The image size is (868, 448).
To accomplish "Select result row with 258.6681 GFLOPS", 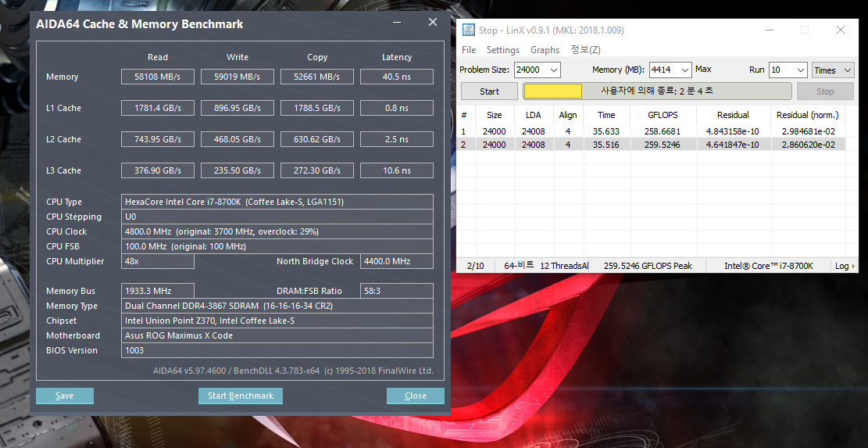I will click(x=651, y=131).
